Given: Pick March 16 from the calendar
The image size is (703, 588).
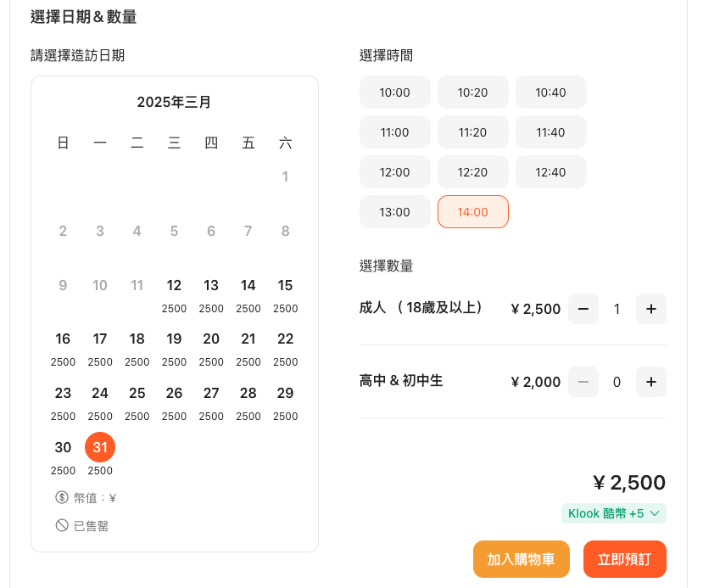Looking at the screenshot, I should click(63, 339).
